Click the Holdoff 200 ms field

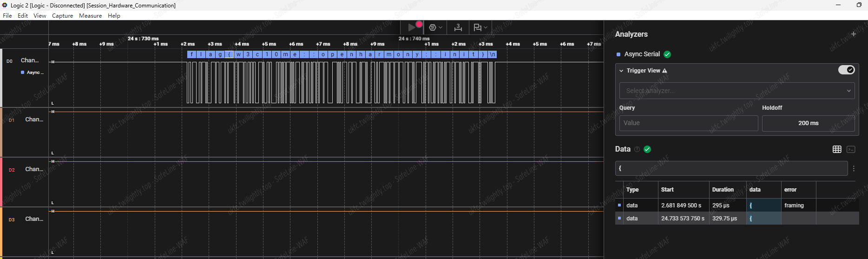click(x=808, y=123)
